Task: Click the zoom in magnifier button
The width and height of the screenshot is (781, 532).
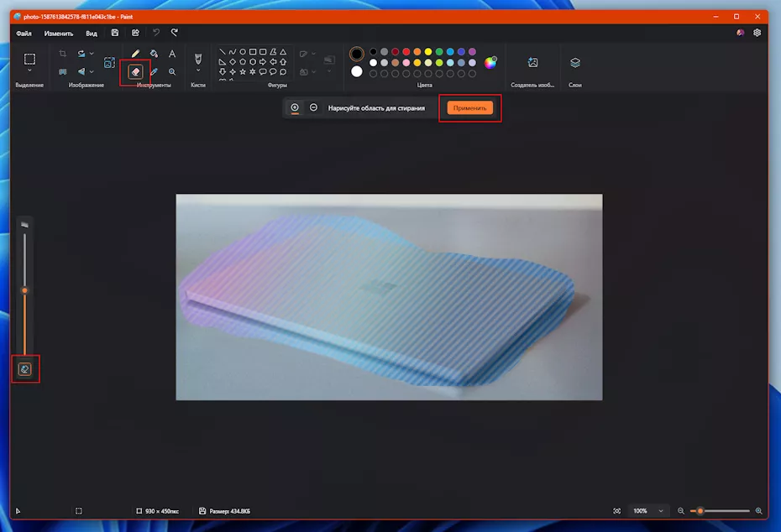Action: (758, 511)
